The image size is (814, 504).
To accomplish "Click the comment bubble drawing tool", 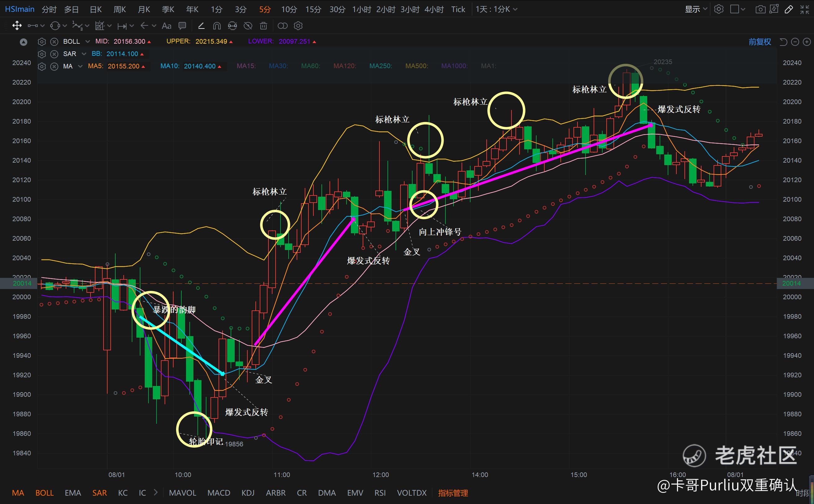I will (182, 26).
